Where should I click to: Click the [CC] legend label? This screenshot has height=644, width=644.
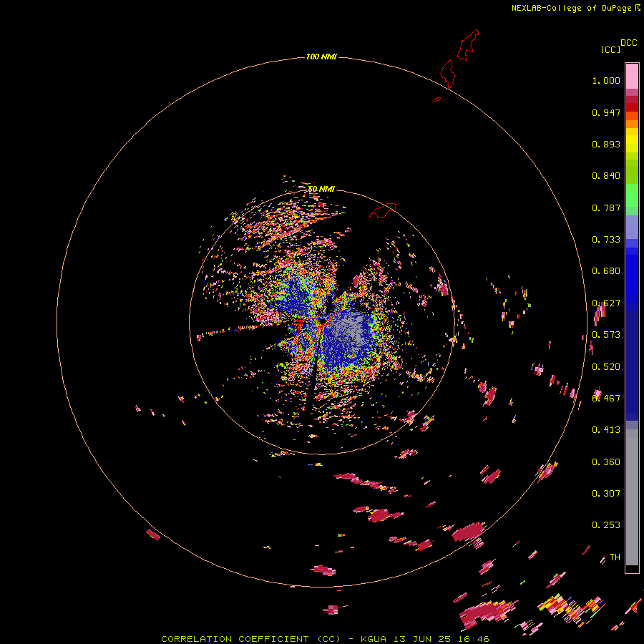click(610, 49)
